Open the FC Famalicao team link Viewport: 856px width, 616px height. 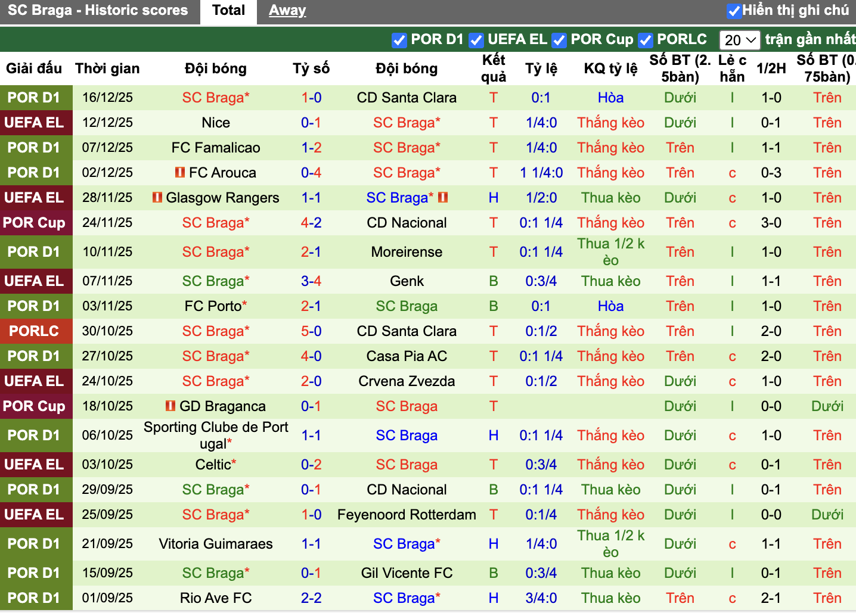pyautogui.click(x=216, y=148)
